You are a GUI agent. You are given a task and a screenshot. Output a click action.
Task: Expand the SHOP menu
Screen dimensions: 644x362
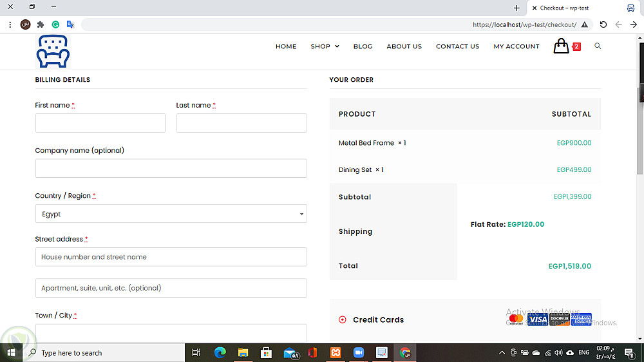tap(325, 46)
